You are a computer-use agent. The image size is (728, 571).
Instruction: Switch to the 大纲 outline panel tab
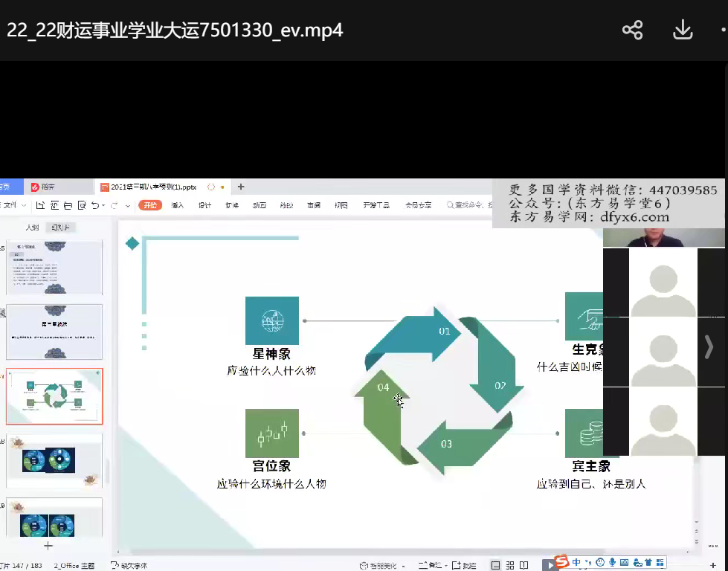tap(32, 228)
